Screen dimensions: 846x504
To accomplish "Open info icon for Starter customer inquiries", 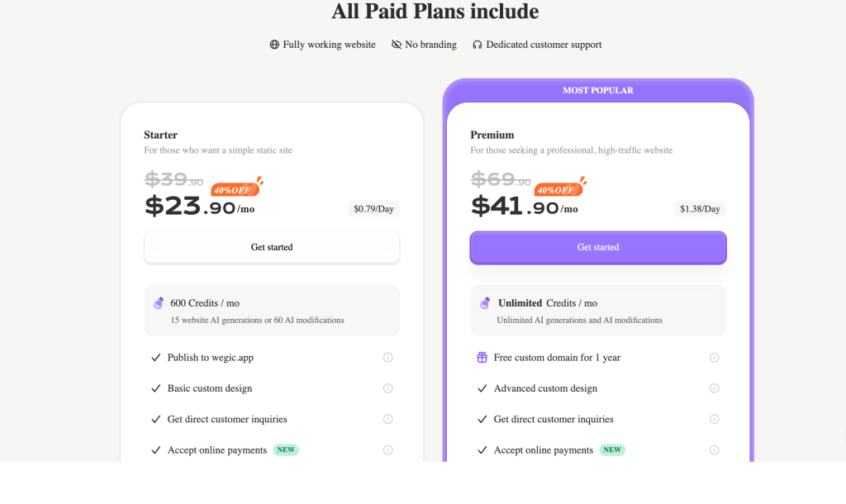I will (x=388, y=419).
